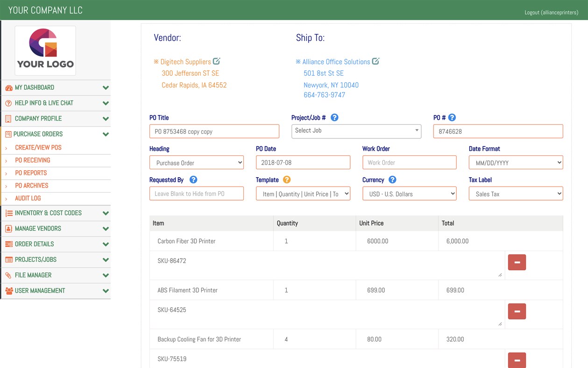The image size is (588, 368).
Task: Remove the Backup Cooling Fan line item
Action: pyautogui.click(x=517, y=360)
